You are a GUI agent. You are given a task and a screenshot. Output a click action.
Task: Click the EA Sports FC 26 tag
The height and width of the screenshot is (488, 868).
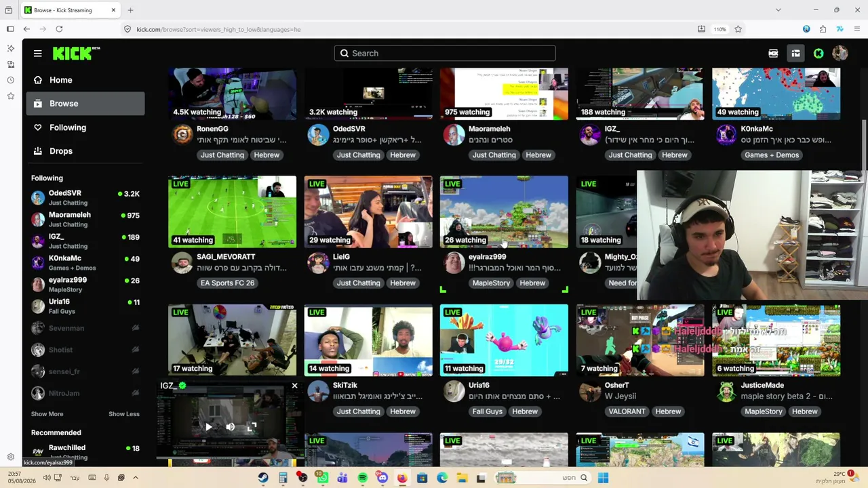(227, 283)
